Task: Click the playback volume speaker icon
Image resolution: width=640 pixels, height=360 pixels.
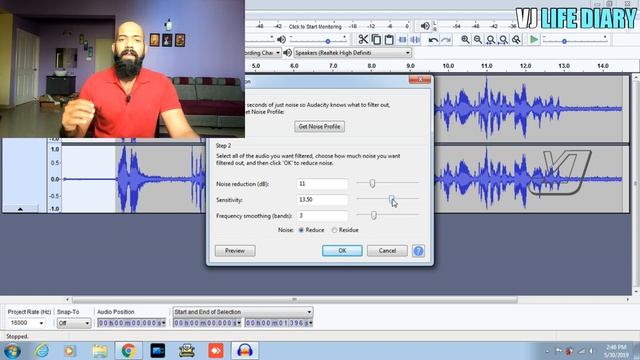Action: (x=281, y=40)
